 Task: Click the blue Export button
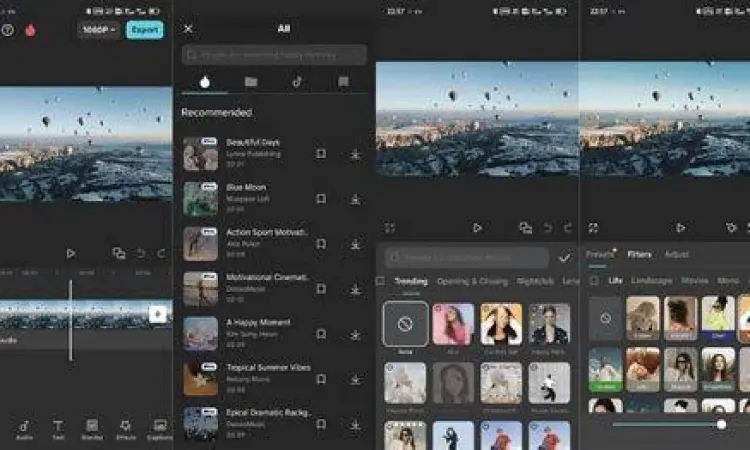click(x=144, y=30)
